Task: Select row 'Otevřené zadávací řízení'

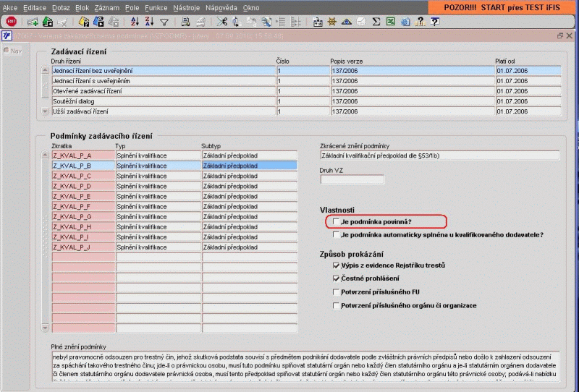Action: tap(164, 91)
